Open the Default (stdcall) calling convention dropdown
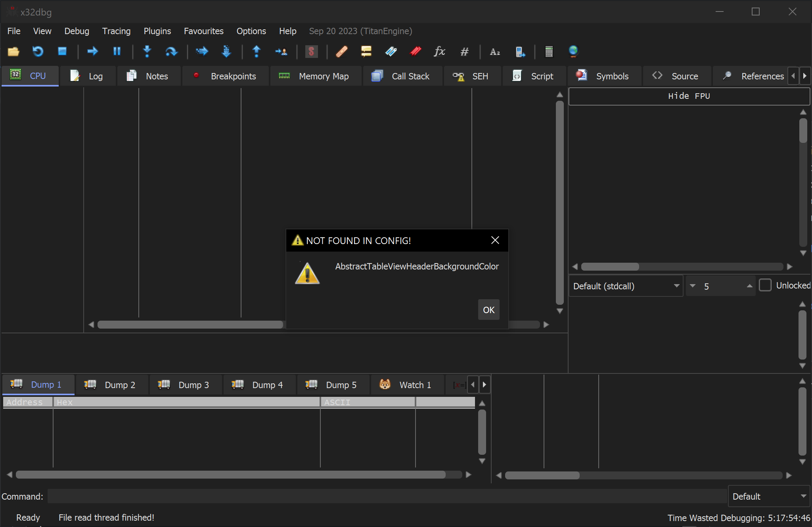This screenshot has height=527, width=812. (x=626, y=286)
